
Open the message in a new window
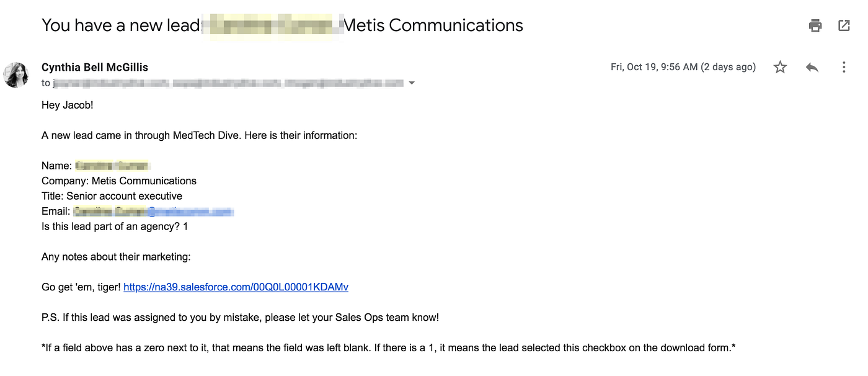point(844,25)
